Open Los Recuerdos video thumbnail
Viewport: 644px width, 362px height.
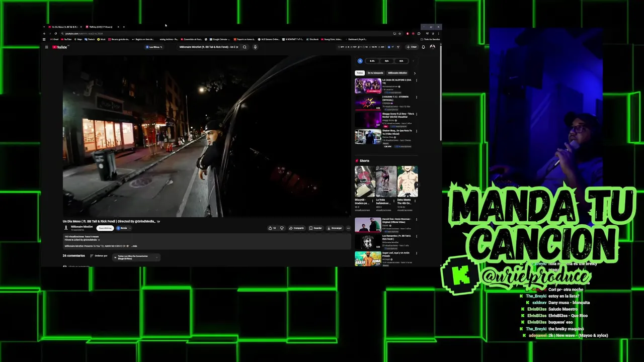click(368, 242)
